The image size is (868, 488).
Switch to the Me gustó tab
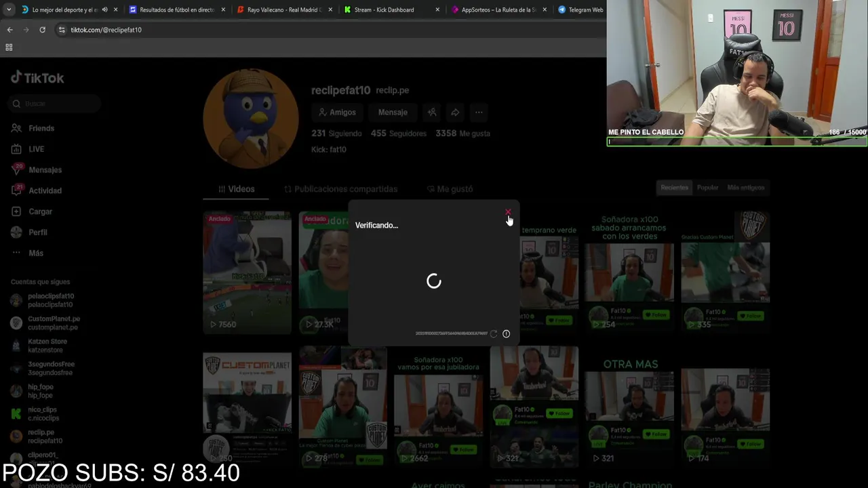(450, 189)
